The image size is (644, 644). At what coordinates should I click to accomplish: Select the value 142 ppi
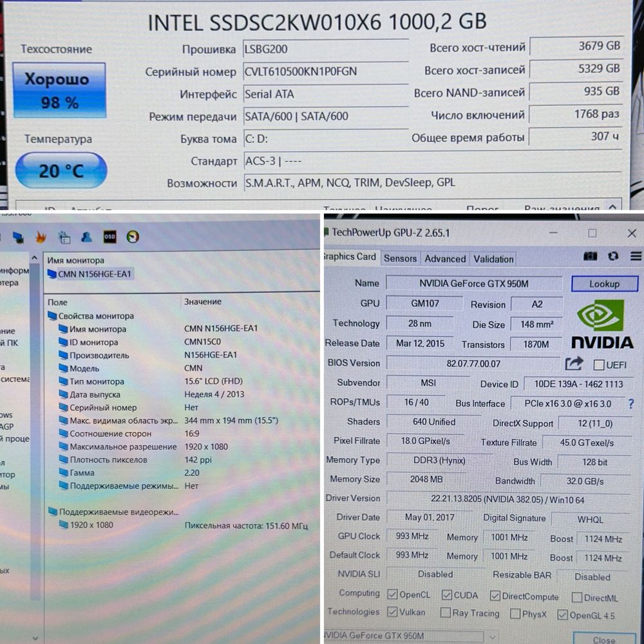[198, 460]
